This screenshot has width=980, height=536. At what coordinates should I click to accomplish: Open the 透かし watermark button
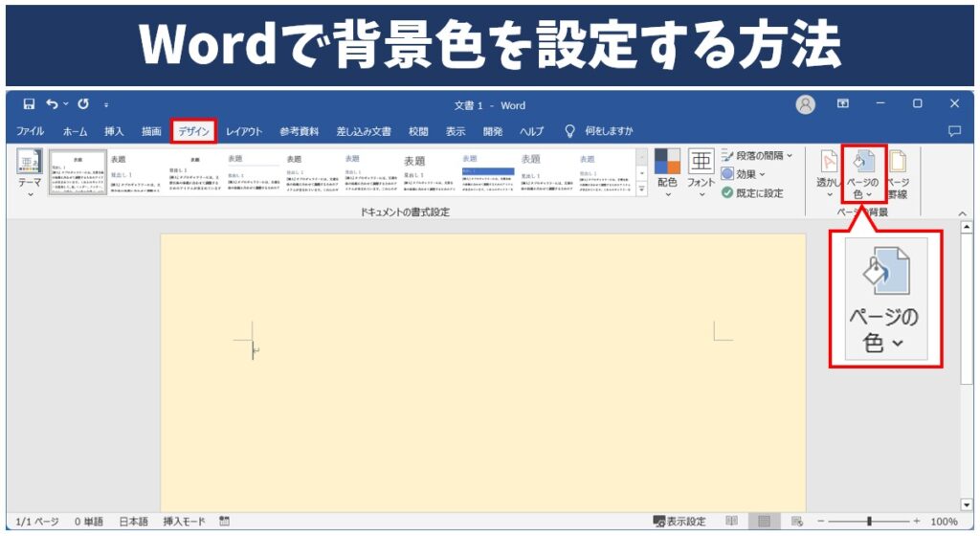coord(829,175)
